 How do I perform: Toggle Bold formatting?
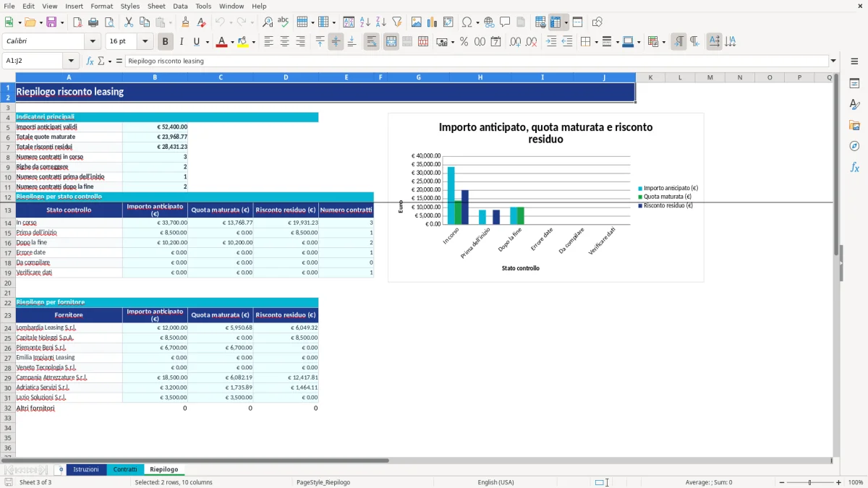tap(166, 42)
